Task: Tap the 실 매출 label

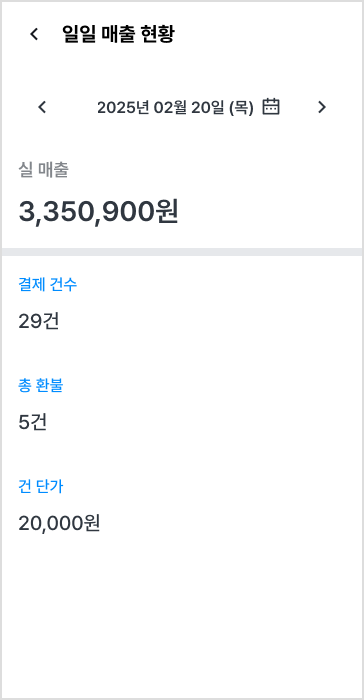Action: tap(43, 170)
